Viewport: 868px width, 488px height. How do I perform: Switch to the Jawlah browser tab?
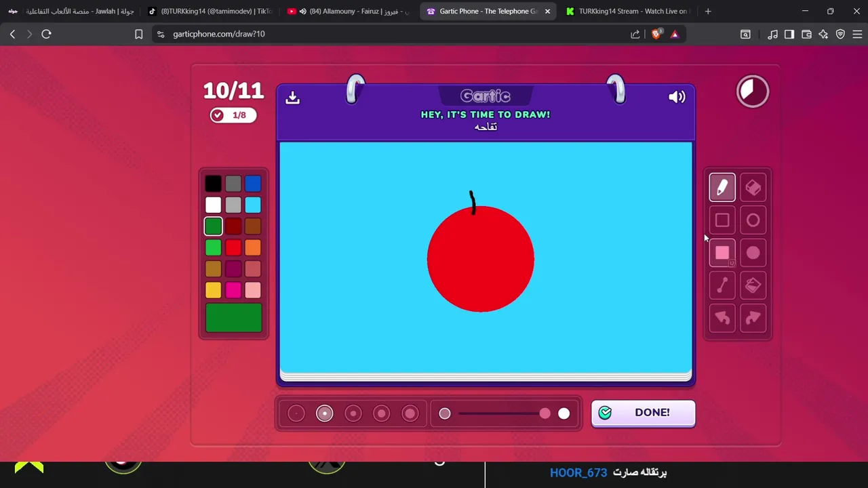pos(71,12)
